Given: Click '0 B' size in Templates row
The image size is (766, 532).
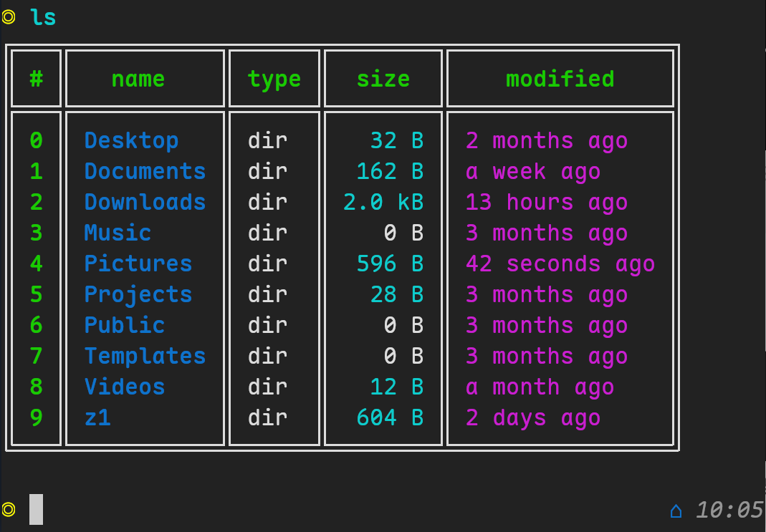Looking at the screenshot, I should [x=403, y=356].
